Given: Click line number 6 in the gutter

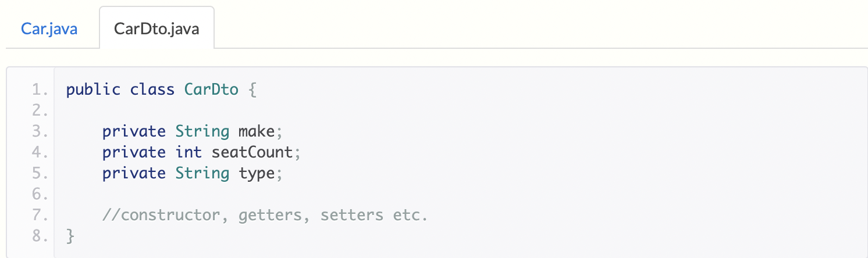Looking at the screenshot, I should coord(40,194).
